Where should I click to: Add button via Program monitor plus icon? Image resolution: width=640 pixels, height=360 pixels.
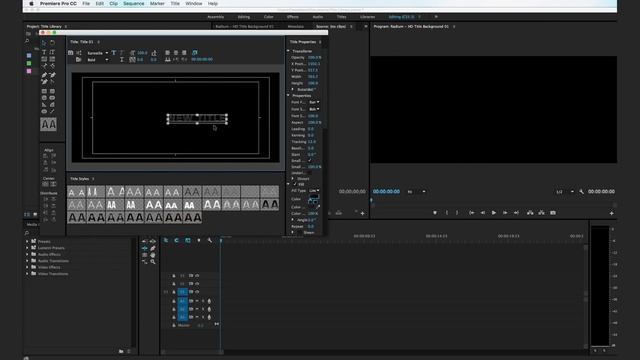[x=611, y=213]
